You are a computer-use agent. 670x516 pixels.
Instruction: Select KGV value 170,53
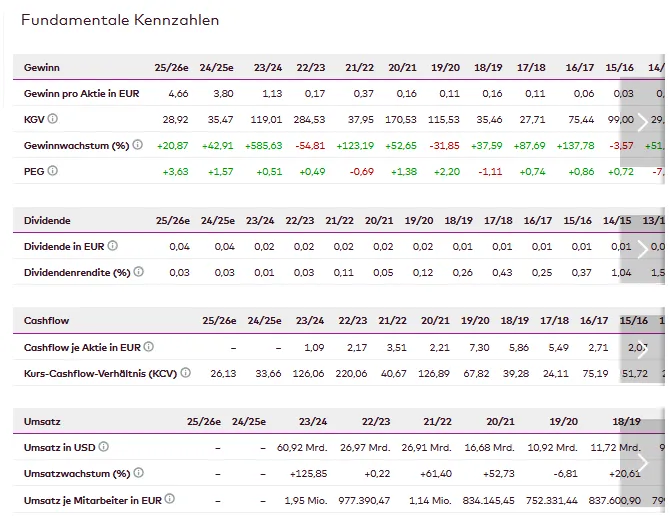401,120
